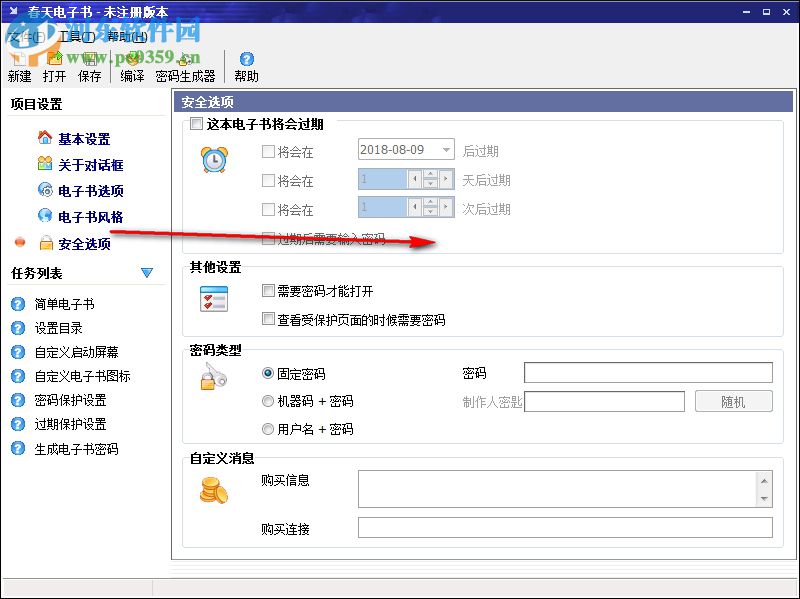
Task: Click the 制作人密匙 input field
Action: (605, 402)
